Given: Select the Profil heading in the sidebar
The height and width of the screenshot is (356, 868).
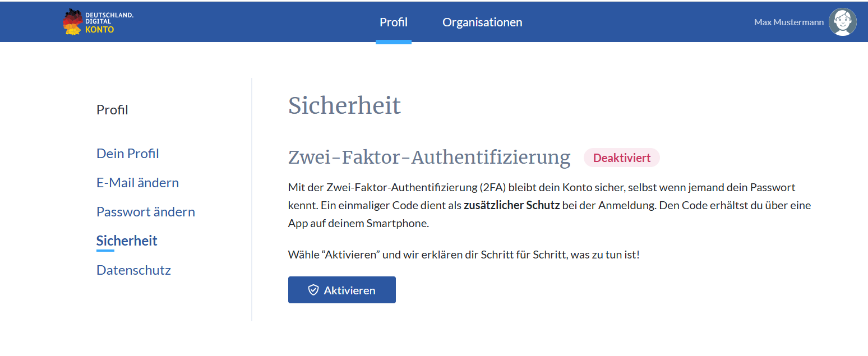Looking at the screenshot, I should (x=112, y=110).
